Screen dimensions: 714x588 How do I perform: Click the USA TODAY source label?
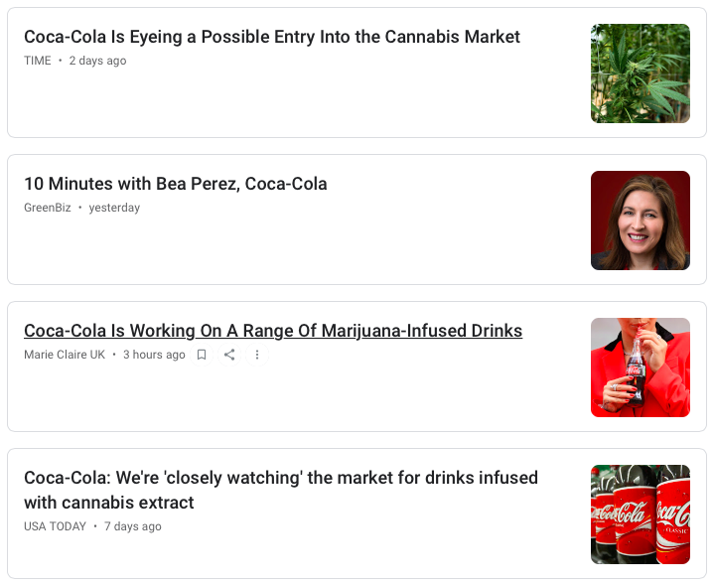[55, 526]
